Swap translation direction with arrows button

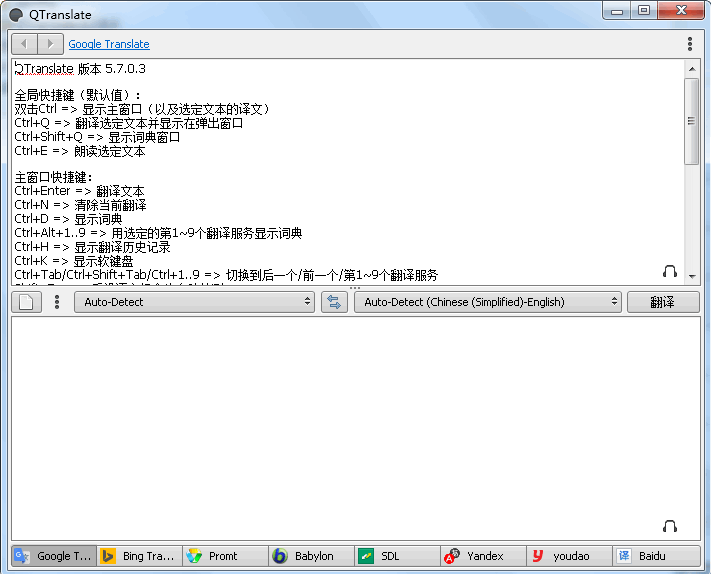coord(334,302)
